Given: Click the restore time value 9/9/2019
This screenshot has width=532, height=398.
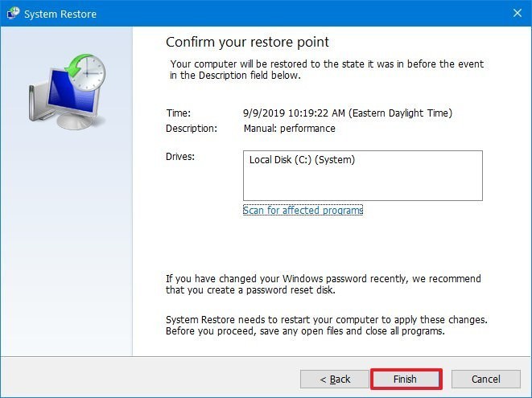Looking at the screenshot, I should (348, 113).
